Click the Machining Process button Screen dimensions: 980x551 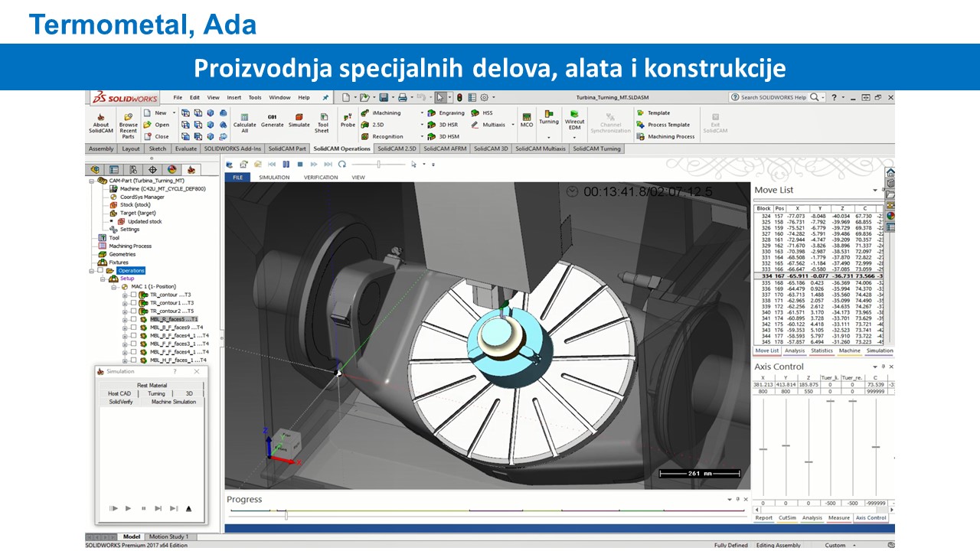pos(671,136)
